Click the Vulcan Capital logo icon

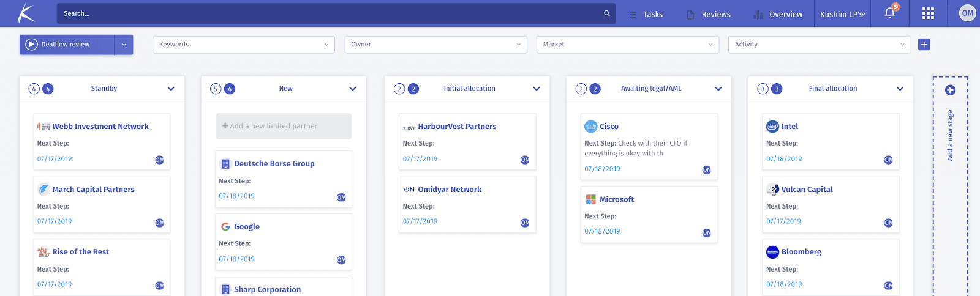click(773, 190)
